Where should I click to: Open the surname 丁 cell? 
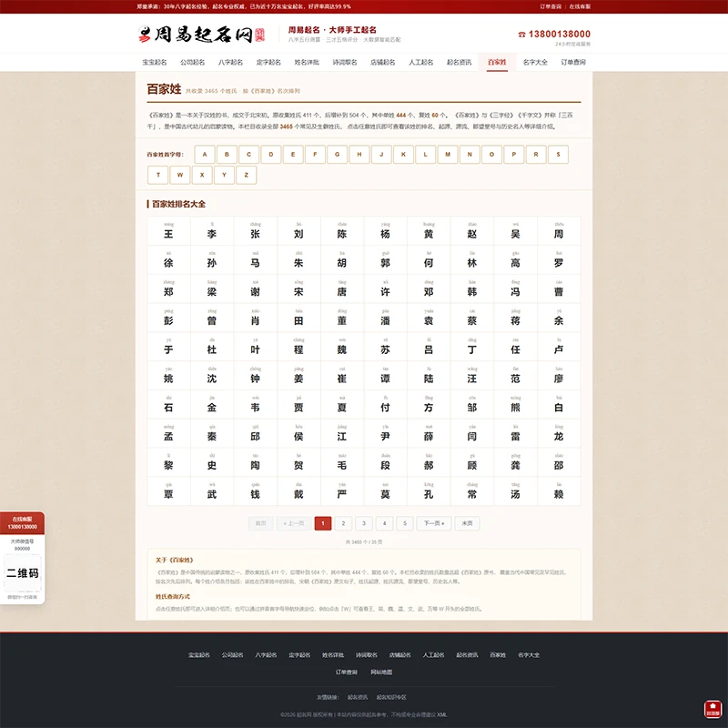tap(472, 347)
